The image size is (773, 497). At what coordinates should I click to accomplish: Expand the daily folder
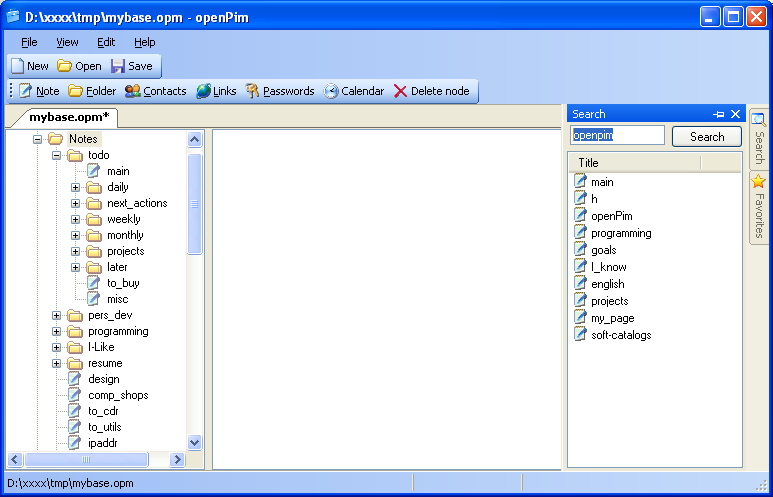[75, 187]
